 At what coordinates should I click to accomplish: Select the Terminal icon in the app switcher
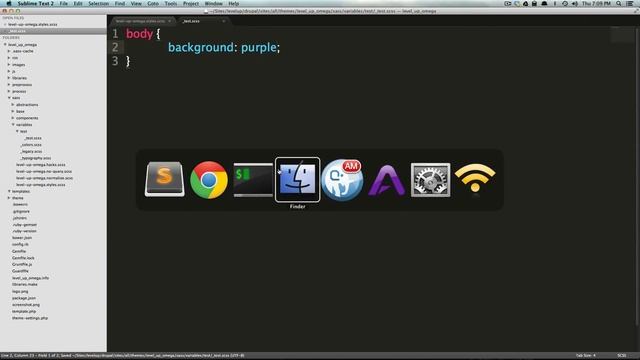253,180
